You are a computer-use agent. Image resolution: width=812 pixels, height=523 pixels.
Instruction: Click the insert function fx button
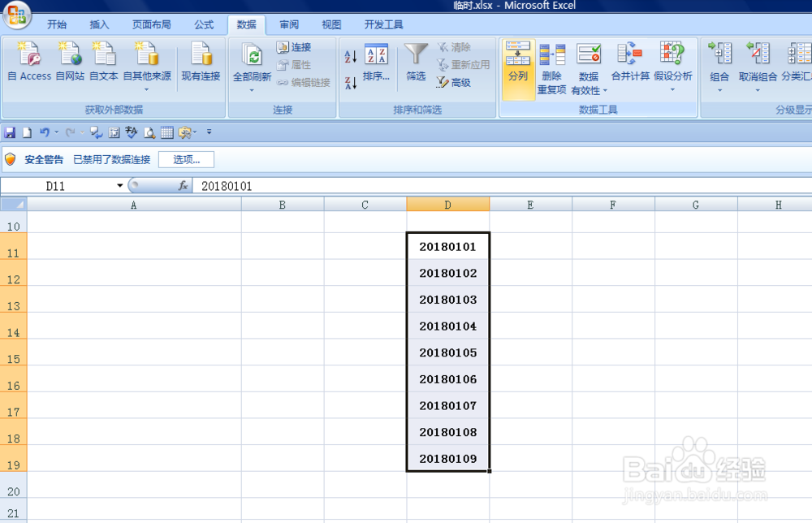(x=183, y=185)
